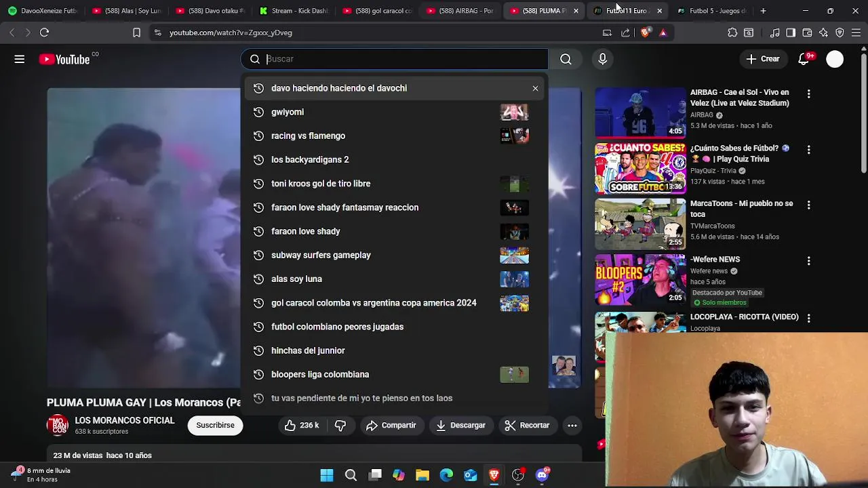Viewport: 868px width, 488px height.
Task: Switch to the Alas Soy Luna tab
Action: (126, 11)
